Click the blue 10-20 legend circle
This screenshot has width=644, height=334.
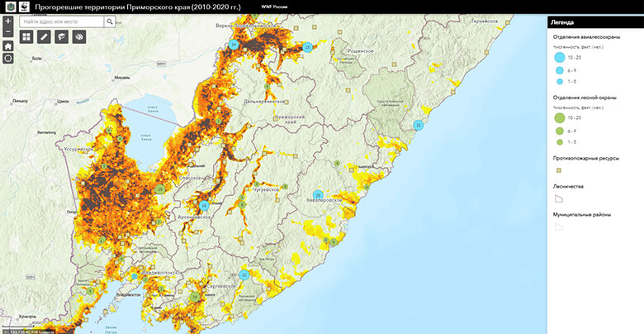tap(560, 58)
